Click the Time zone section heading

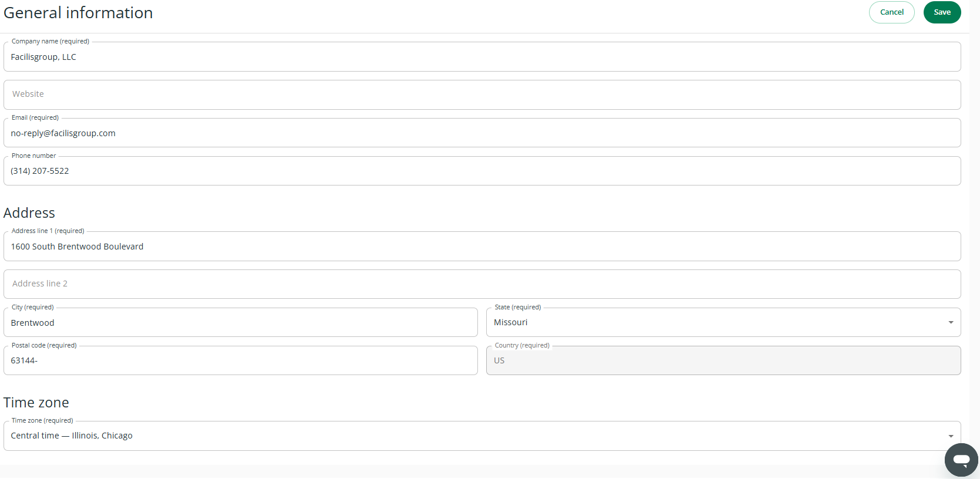pyautogui.click(x=36, y=403)
